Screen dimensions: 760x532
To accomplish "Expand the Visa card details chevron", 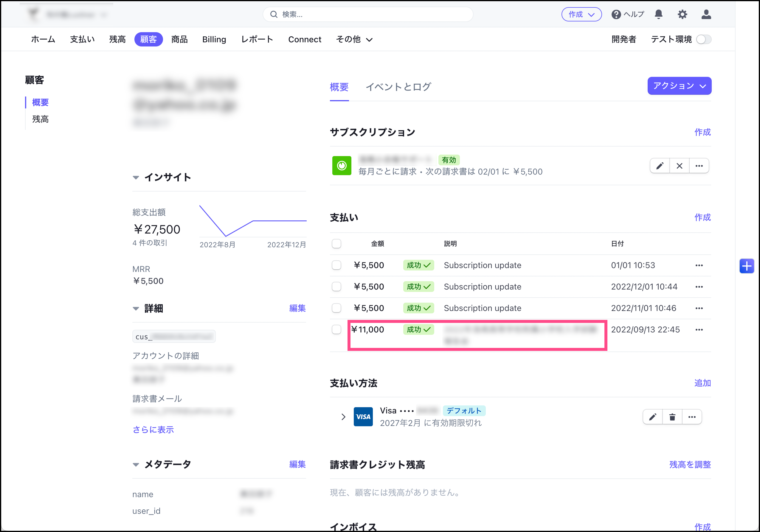I will click(x=343, y=417).
